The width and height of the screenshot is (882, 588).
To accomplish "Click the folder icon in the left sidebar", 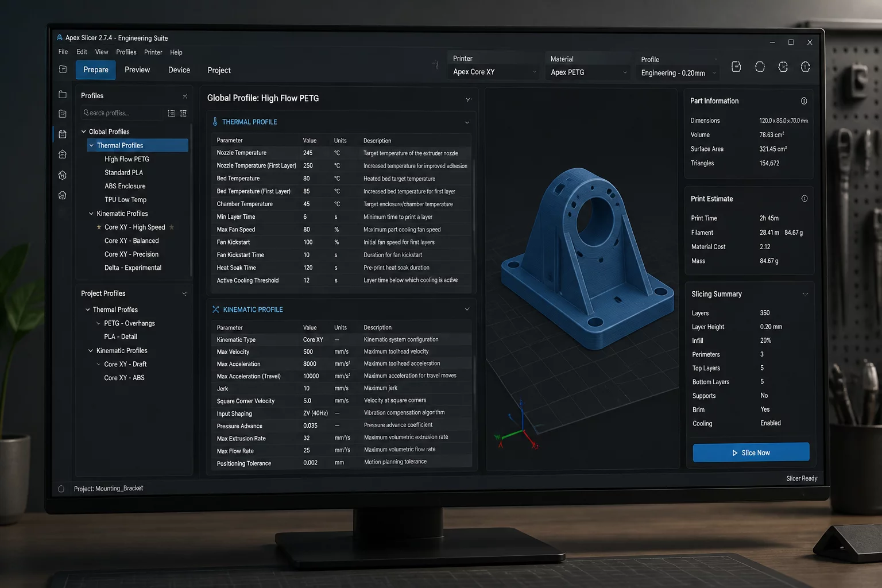I will point(63,95).
